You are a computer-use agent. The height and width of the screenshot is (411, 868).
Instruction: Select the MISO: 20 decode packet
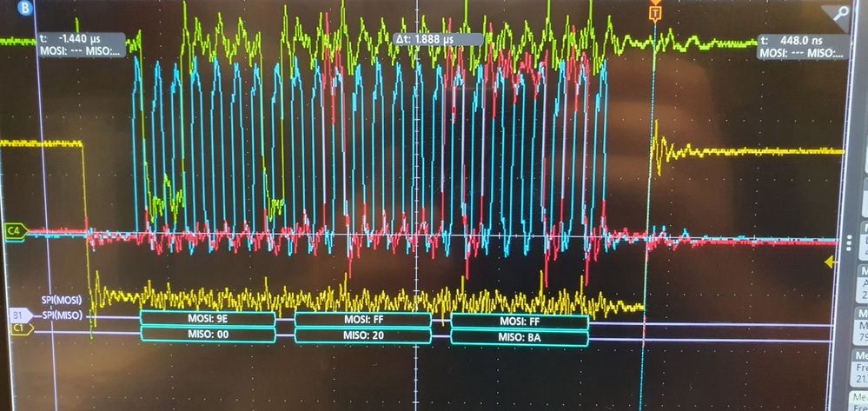click(x=362, y=335)
